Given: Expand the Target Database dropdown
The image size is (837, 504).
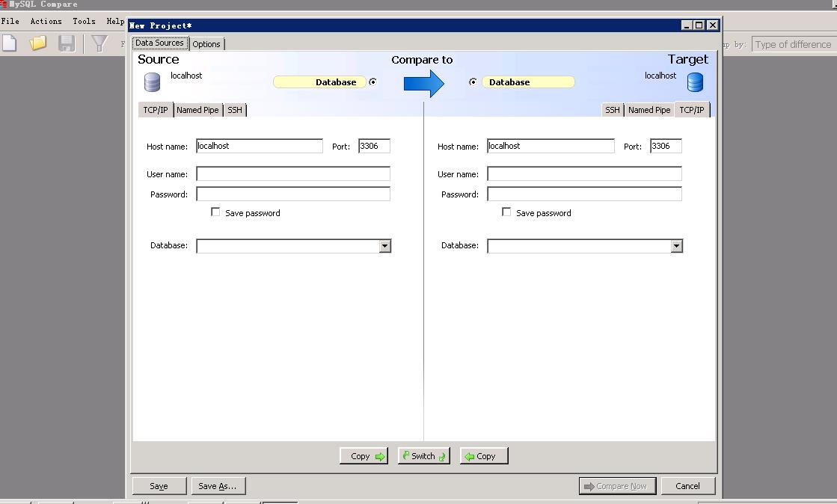Looking at the screenshot, I should [x=676, y=245].
